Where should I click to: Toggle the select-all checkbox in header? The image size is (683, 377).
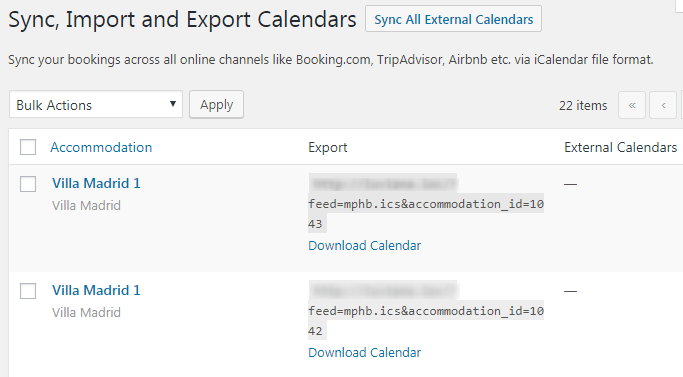(x=28, y=147)
